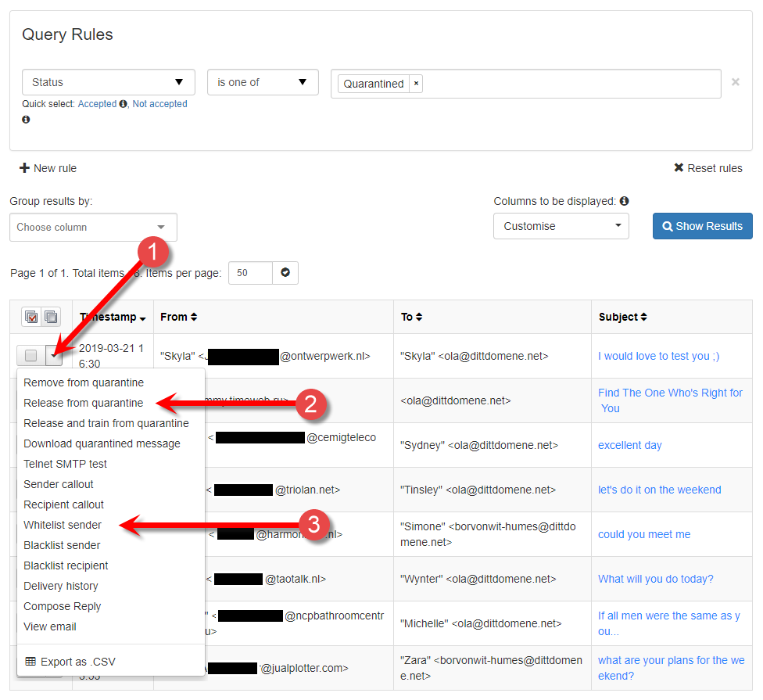This screenshot has height=700, width=763.
Task: Select Recipient callout
Action: [64, 505]
